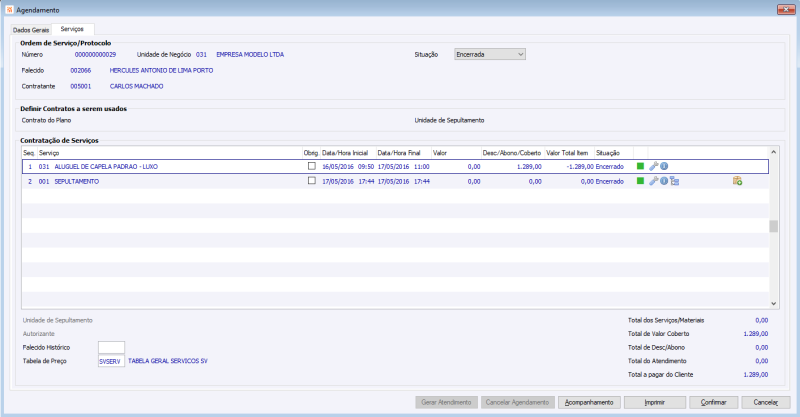The image size is (800, 417).
Task: Click contratante code 005001
Action: (81, 86)
